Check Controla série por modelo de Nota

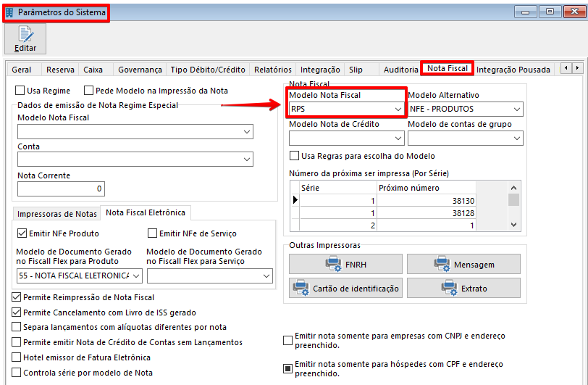pos(16,372)
